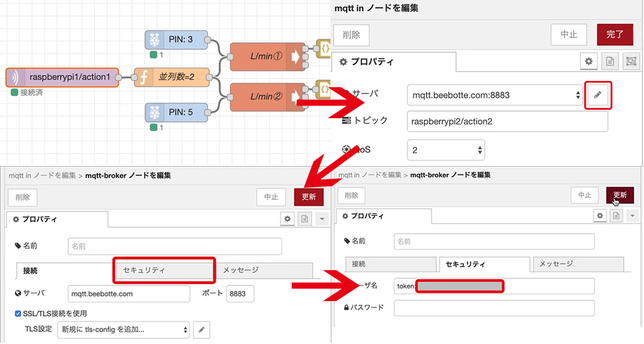Click 名前 field in connection-tab mqtt-broker panel
644x344 pixels.
174,246
